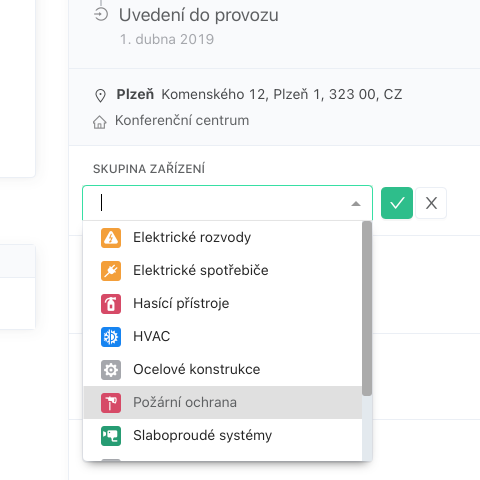Image resolution: width=480 pixels, height=480 pixels.
Task: Click the location pin icon beside Plzeň
Action: coord(100,96)
